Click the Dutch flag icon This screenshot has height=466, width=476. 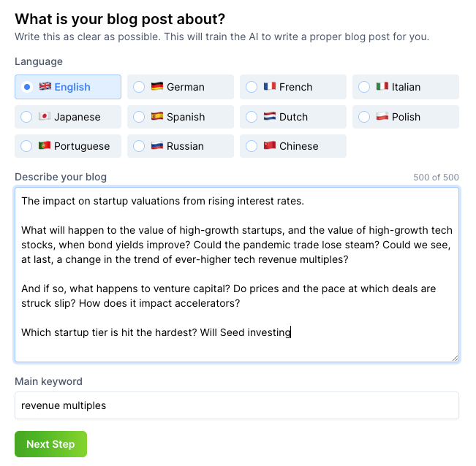pyautogui.click(x=270, y=117)
